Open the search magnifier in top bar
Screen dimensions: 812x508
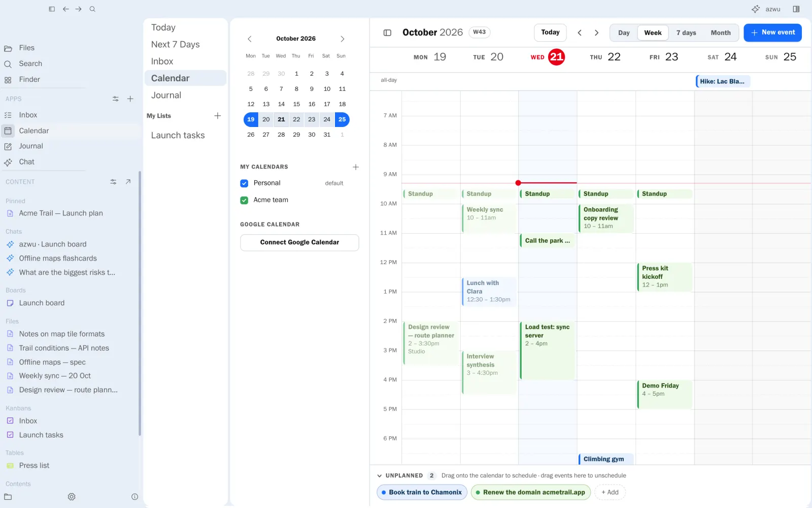point(92,9)
